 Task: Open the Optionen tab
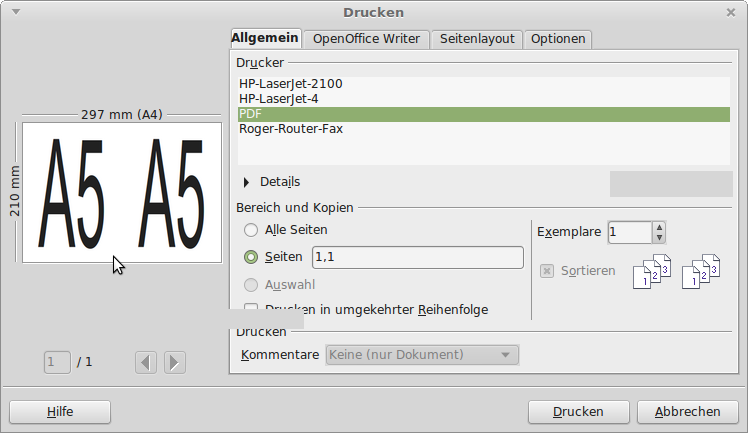click(x=558, y=39)
